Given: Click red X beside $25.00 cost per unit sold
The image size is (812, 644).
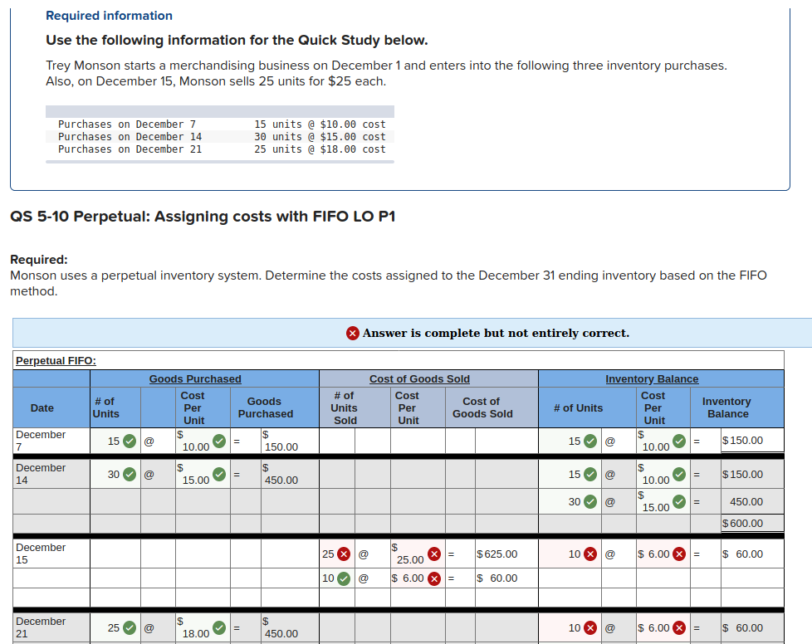Looking at the screenshot, I should coord(434,554).
